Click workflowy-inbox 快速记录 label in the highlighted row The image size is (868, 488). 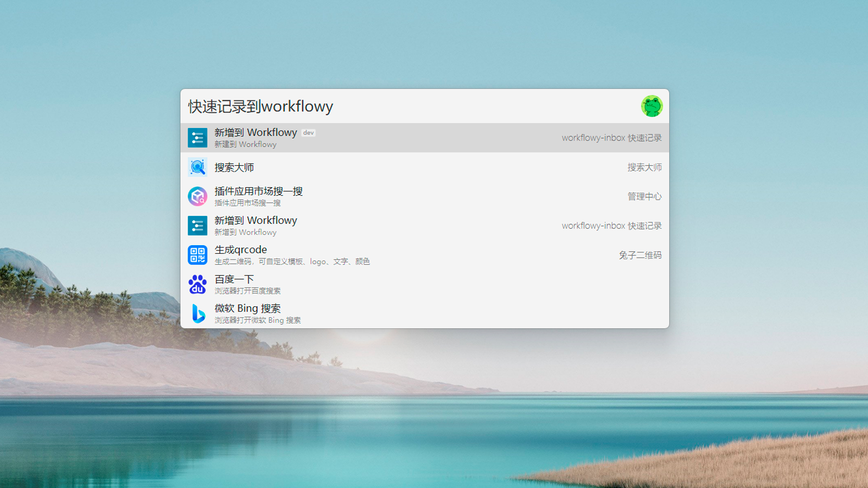tap(611, 138)
